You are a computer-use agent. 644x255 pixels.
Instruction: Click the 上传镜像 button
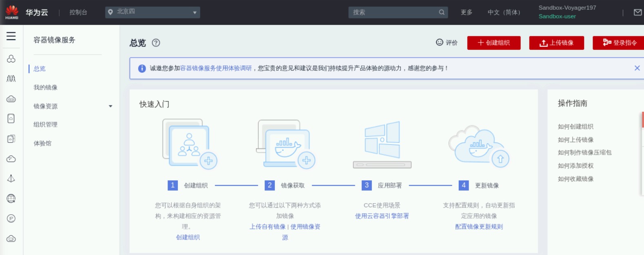(x=556, y=43)
